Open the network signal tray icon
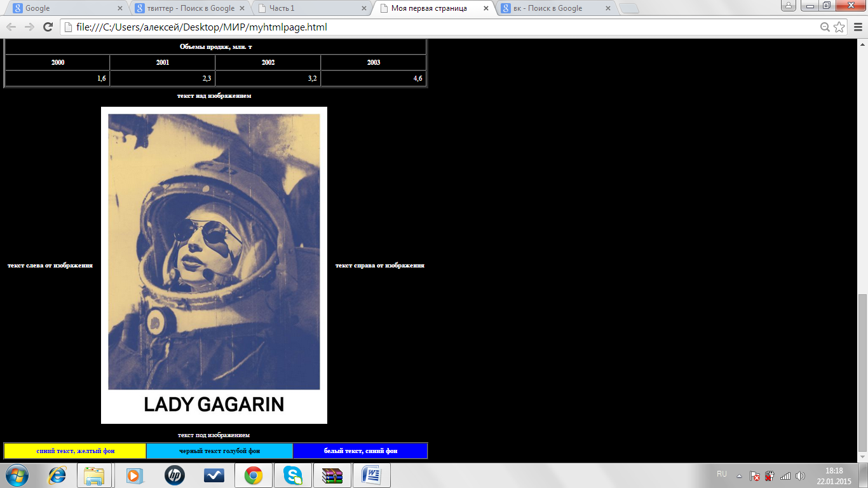The height and width of the screenshot is (488, 868). 785,475
